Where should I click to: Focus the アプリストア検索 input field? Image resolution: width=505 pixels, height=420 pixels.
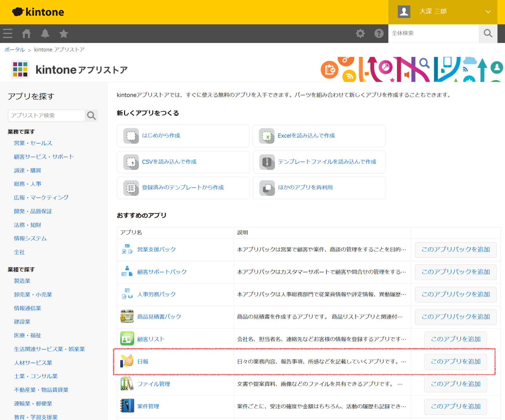click(x=47, y=116)
